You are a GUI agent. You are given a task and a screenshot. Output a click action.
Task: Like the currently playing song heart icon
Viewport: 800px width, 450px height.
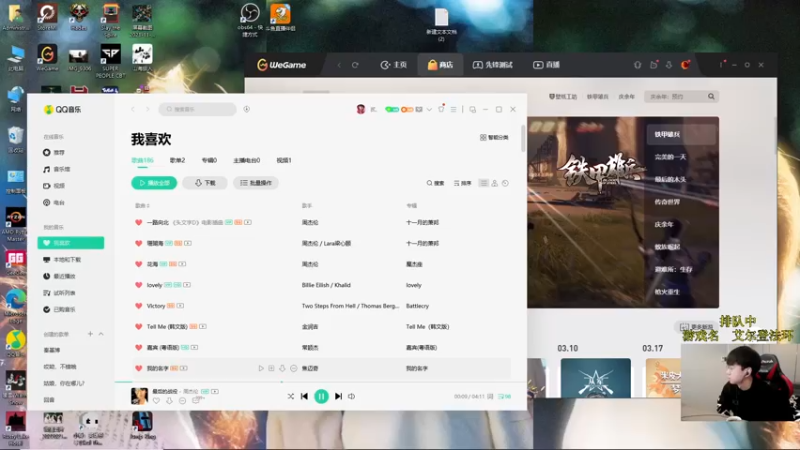[x=156, y=401]
